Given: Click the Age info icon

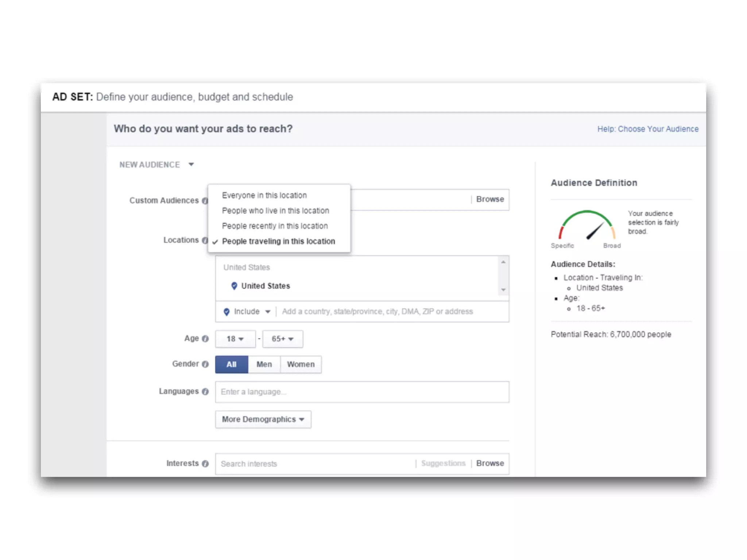Looking at the screenshot, I should 205,339.
